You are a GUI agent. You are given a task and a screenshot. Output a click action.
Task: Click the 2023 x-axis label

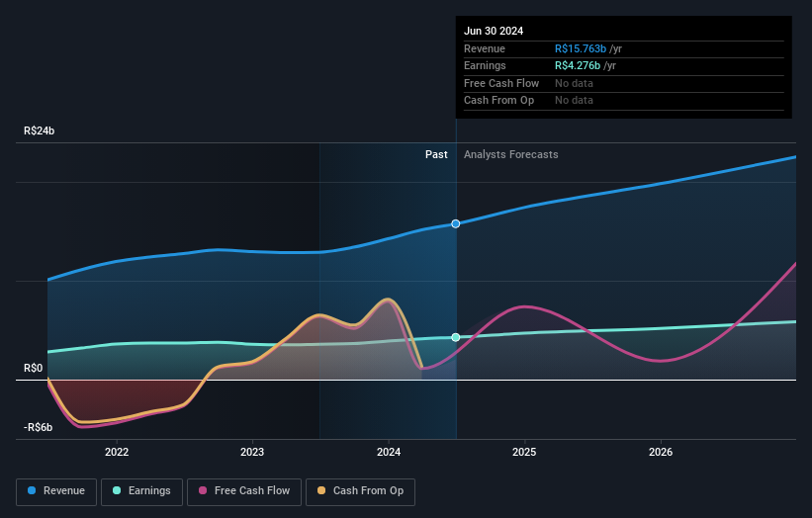[x=252, y=452]
